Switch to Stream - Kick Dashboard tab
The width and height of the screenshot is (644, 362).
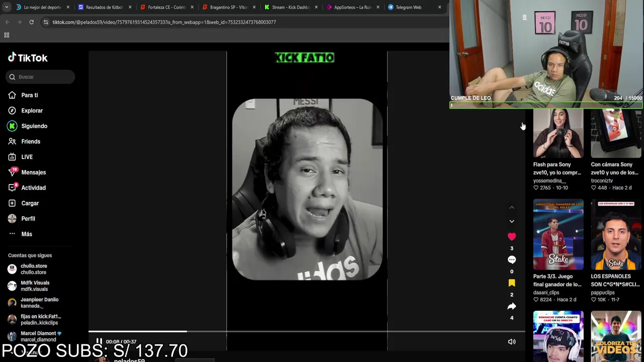tap(290, 7)
